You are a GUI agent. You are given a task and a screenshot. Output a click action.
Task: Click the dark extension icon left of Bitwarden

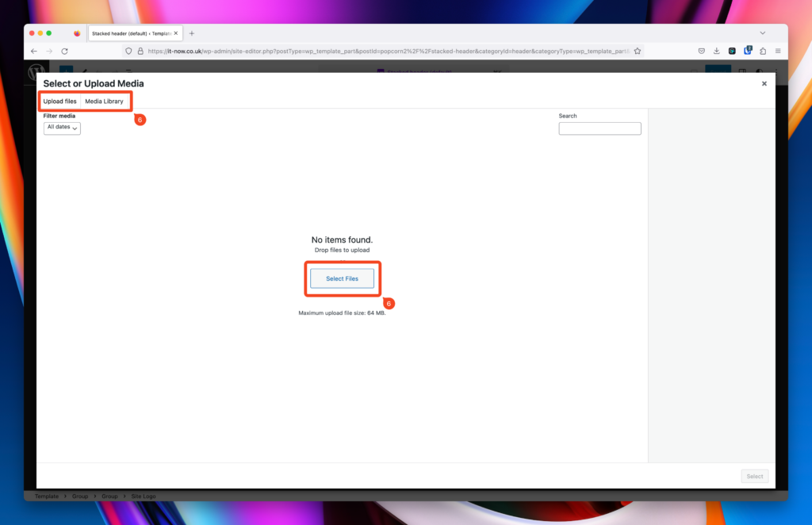(732, 52)
